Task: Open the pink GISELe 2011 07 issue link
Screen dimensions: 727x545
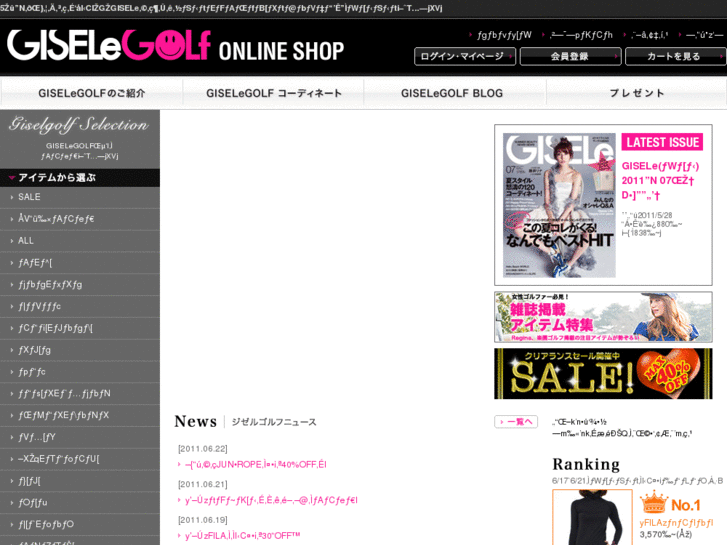Action: (x=660, y=180)
